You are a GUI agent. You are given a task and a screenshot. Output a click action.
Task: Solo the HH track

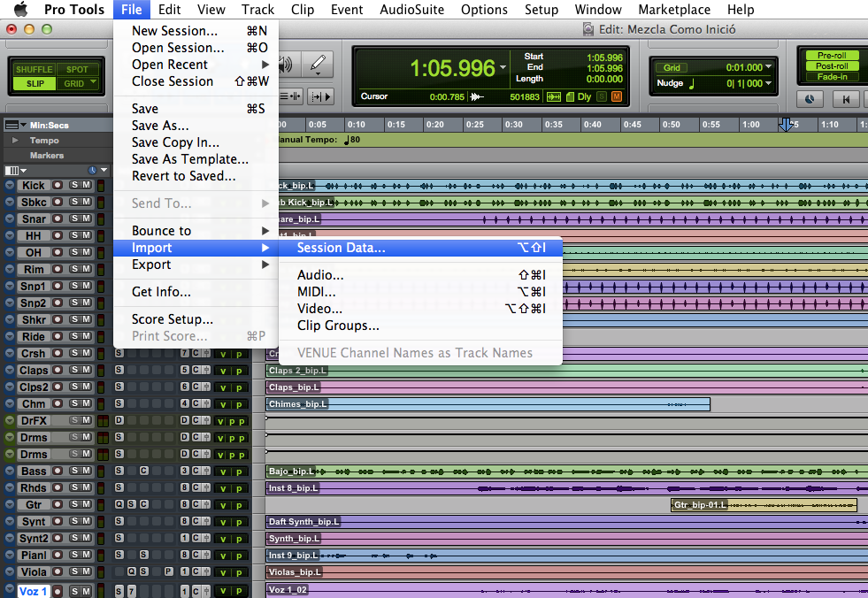(x=74, y=235)
